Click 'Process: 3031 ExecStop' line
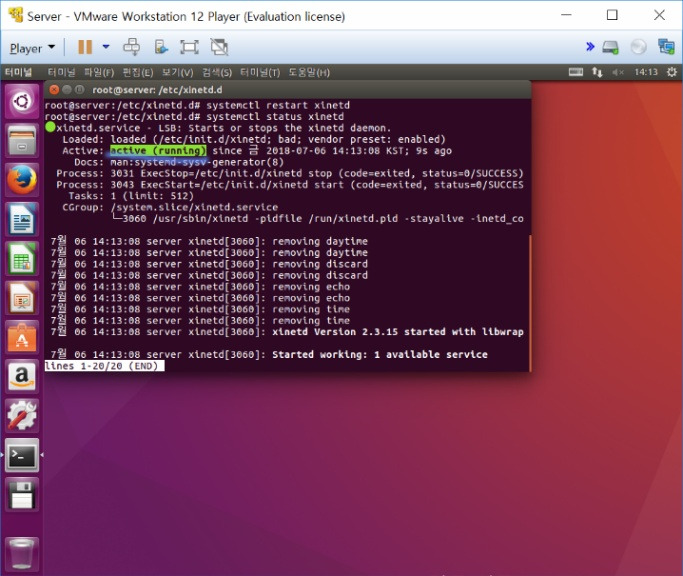The width and height of the screenshot is (683, 576). pyautogui.click(x=290, y=173)
